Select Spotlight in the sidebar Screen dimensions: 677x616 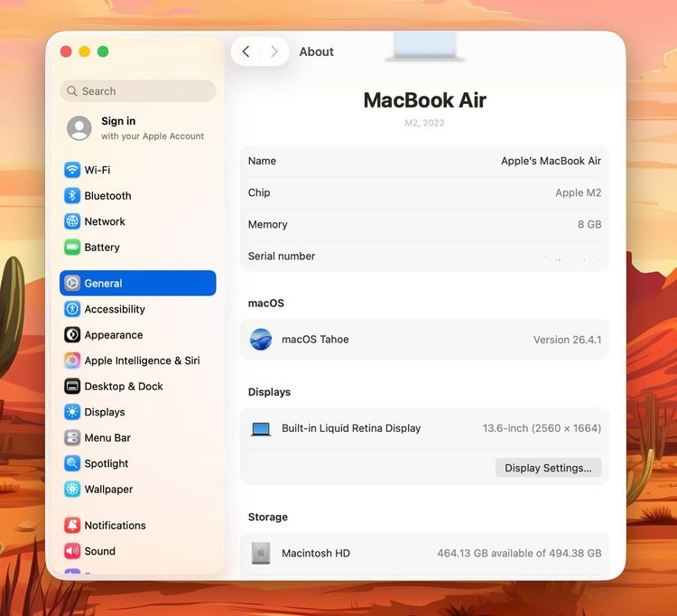click(138, 463)
